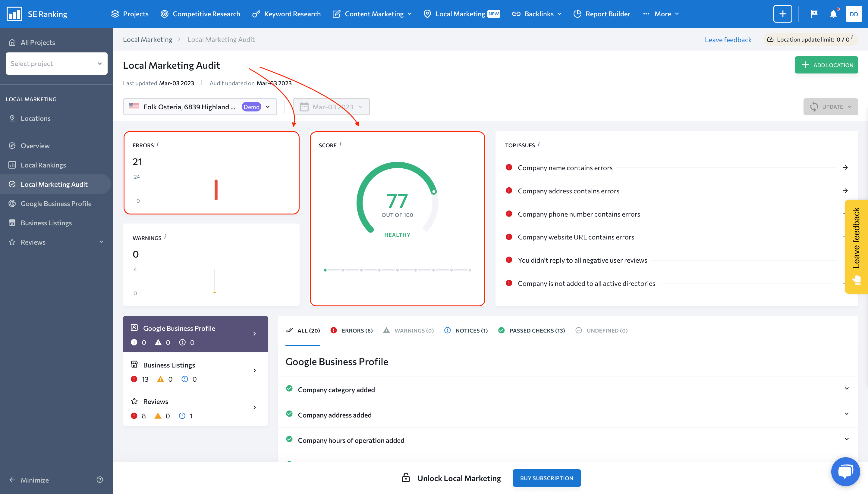Open the live chat bubble

point(845,472)
